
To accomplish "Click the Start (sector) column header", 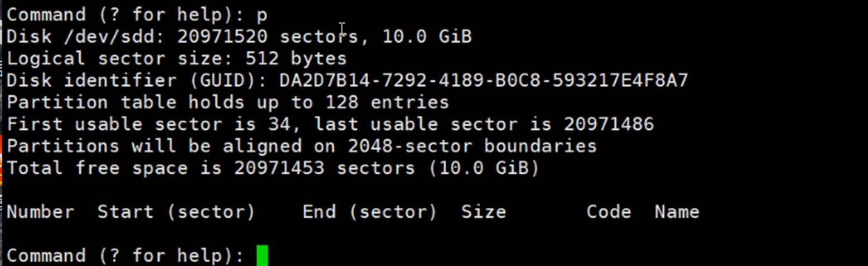I will tap(176, 212).
